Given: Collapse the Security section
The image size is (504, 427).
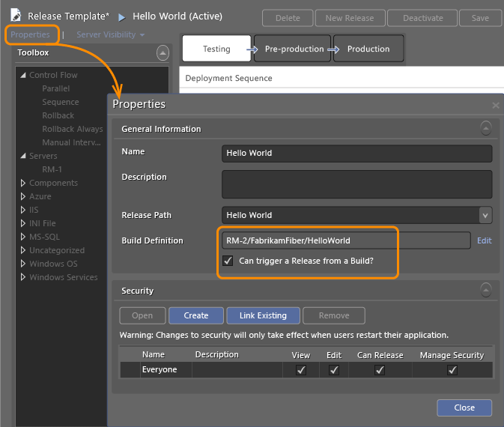Looking at the screenshot, I should point(486,290).
